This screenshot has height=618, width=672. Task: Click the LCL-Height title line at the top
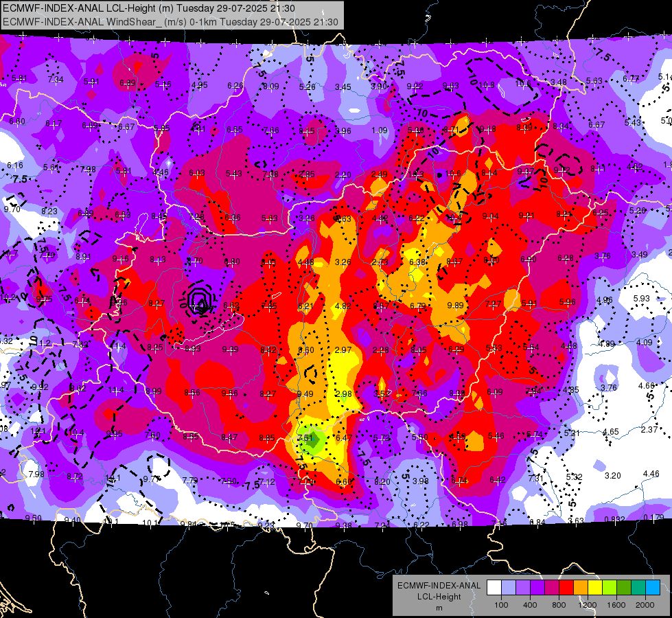point(149,8)
